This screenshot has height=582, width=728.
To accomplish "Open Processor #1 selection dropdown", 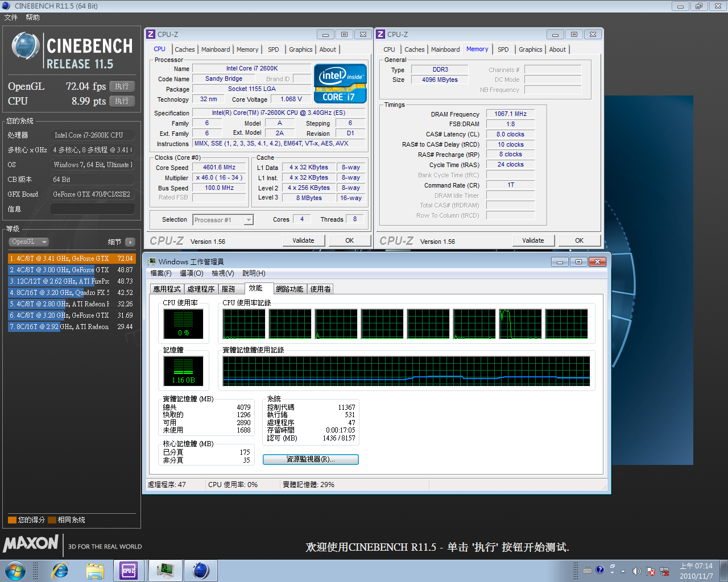I will (x=223, y=220).
